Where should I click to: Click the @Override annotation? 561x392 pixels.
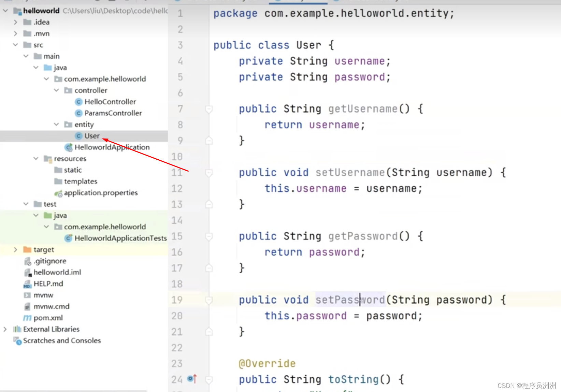tap(267, 363)
